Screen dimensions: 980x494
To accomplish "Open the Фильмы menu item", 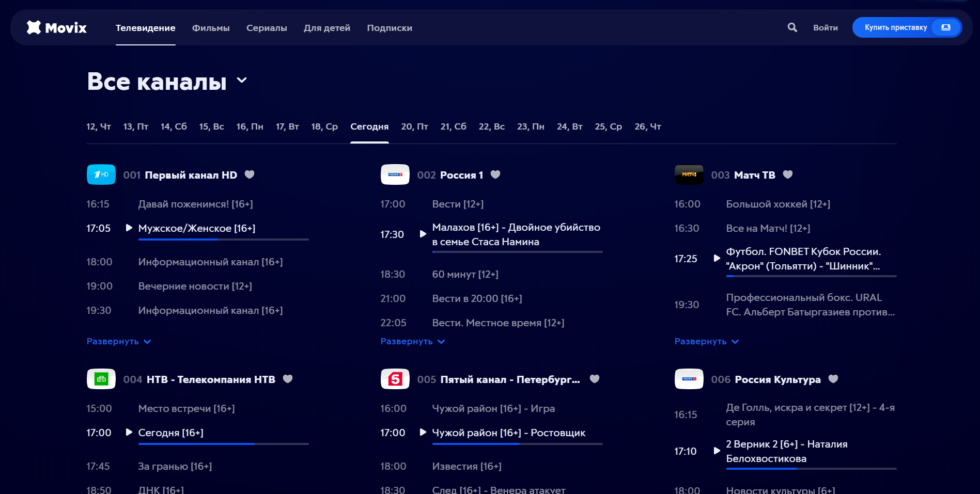I will pos(211,28).
